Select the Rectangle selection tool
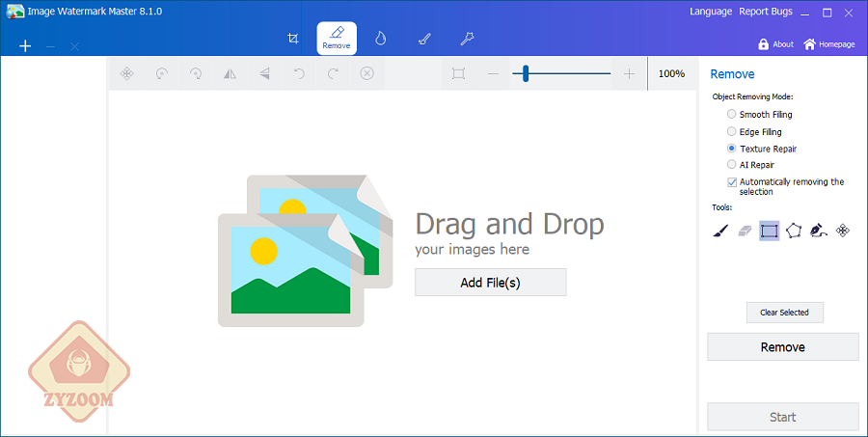 (x=770, y=231)
